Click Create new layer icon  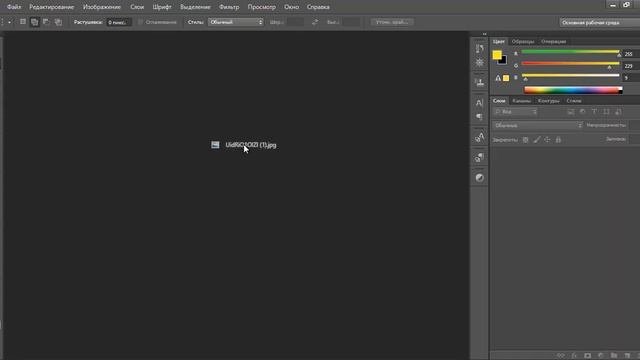tap(627, 356)
